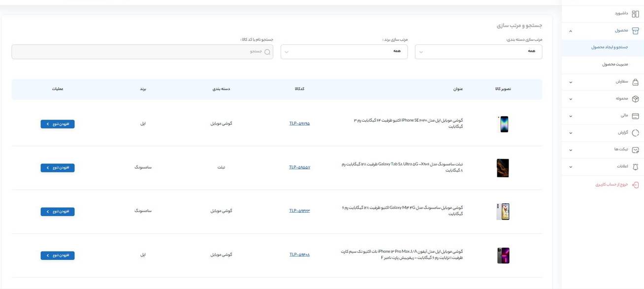Click the iPhone SE 2020 product title text
This screenshot has width=644, height=289.
[x=408, y=123]
